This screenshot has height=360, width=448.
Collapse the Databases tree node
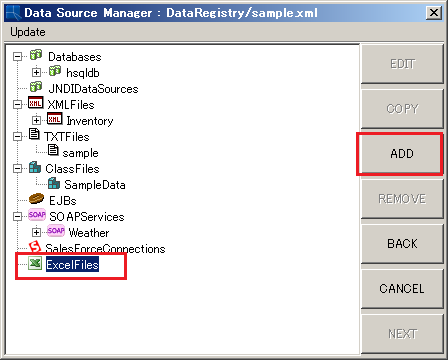point(17,57)
